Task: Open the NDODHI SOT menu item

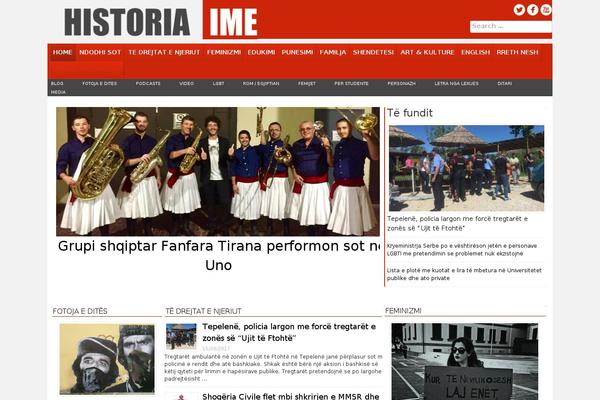Action: coord(100,52)
